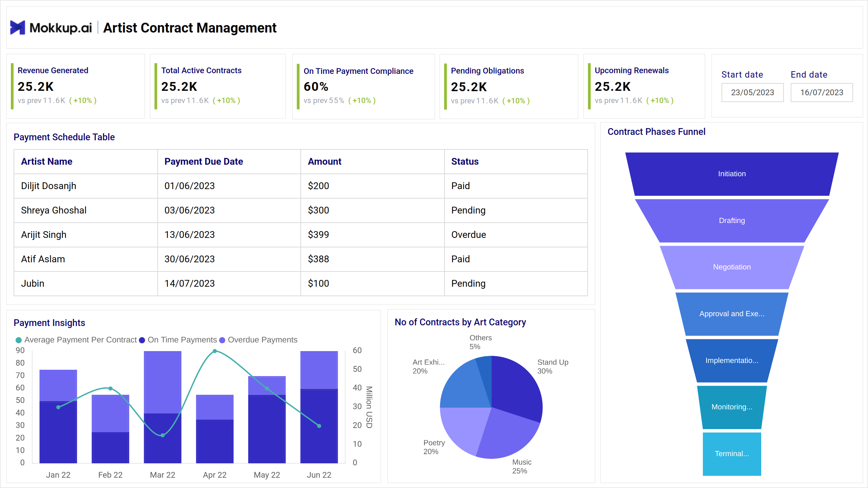Select the Approval and Exe... funnel stage
868x488 pixels.
point(732,314)
